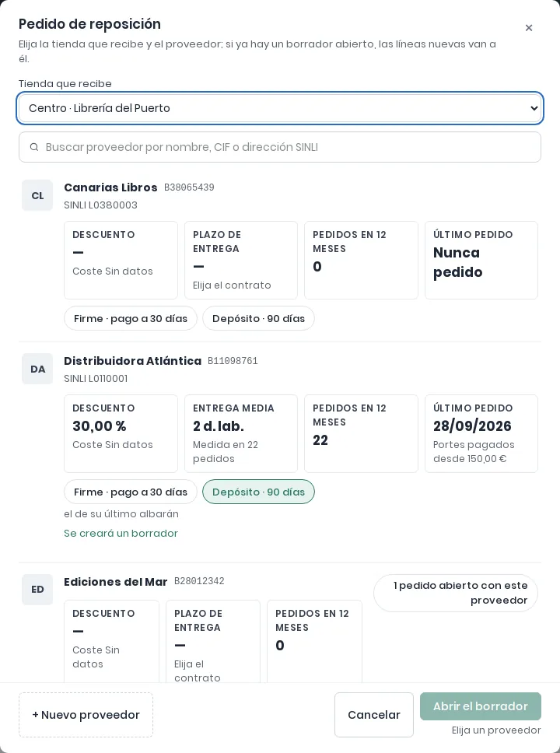Screen dimensions: 560x753
Task: Click the 2 d. lab. delivery value
Action: (219, 426)
